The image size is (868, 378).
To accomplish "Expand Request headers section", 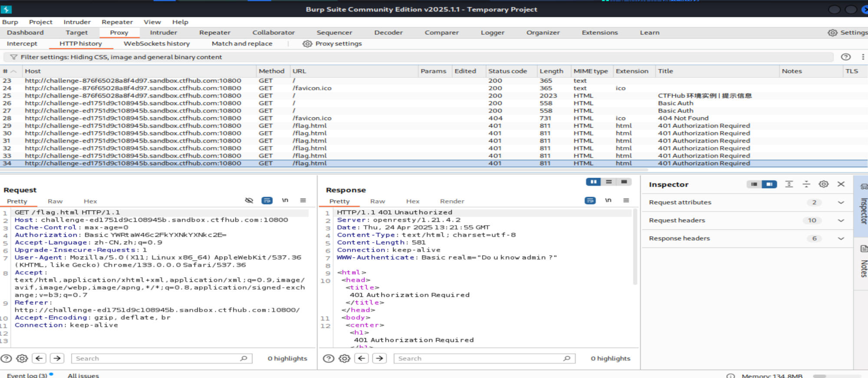I will tap(841, 221).
